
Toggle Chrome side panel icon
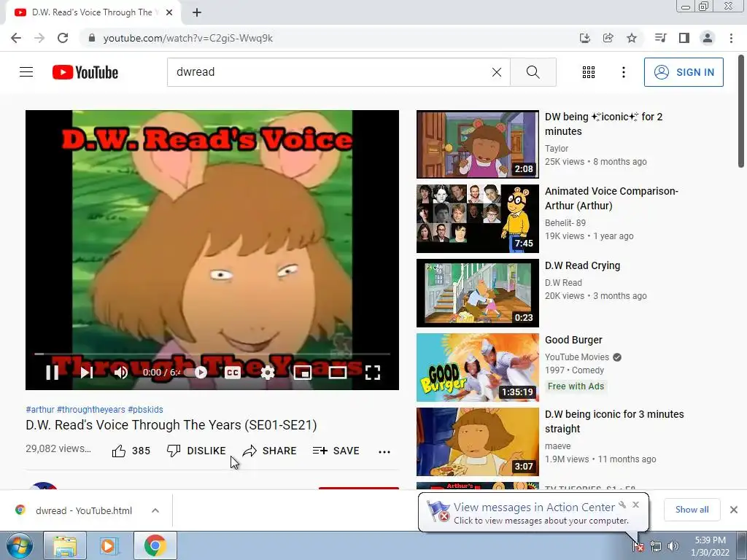click(x=684, y=38)
